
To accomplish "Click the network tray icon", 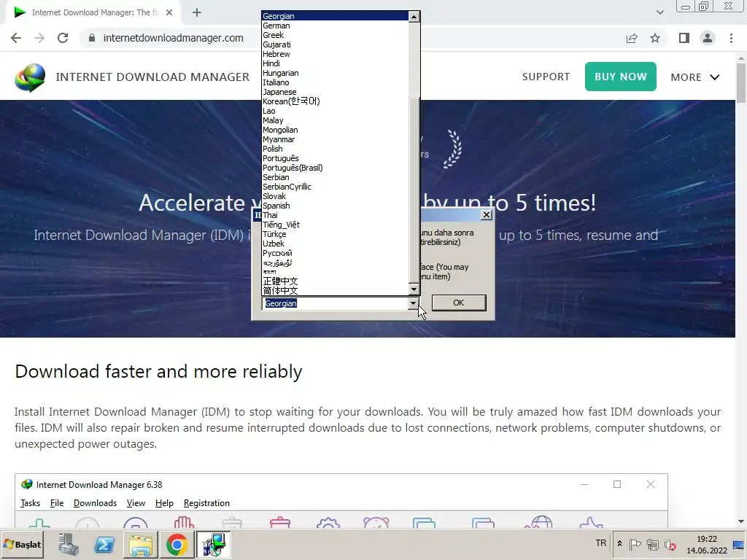I will click(x=653, y=544).
